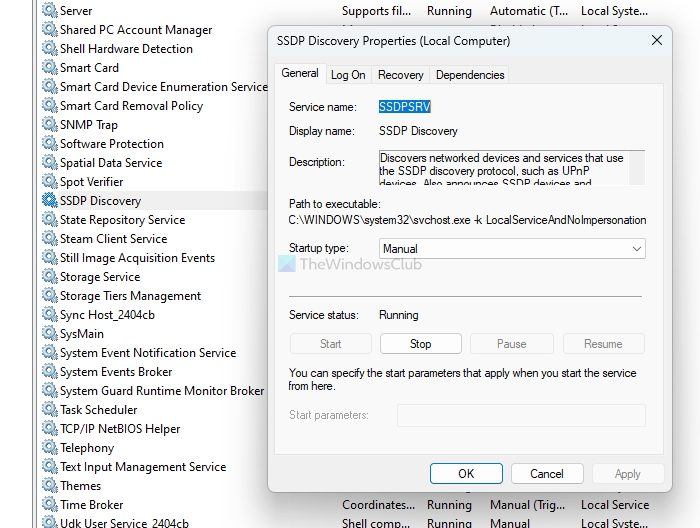
Task: Open the Recovery tab
Action: click(400, 75)
